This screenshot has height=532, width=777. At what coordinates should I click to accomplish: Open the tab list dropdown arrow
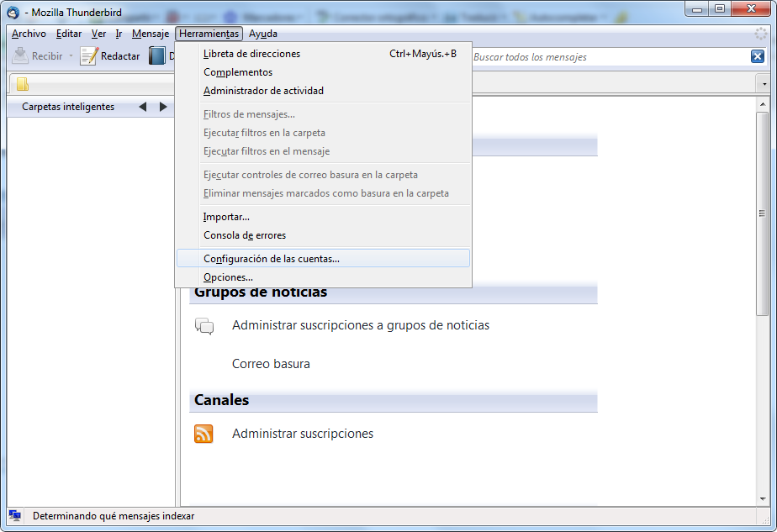point(764,84)
